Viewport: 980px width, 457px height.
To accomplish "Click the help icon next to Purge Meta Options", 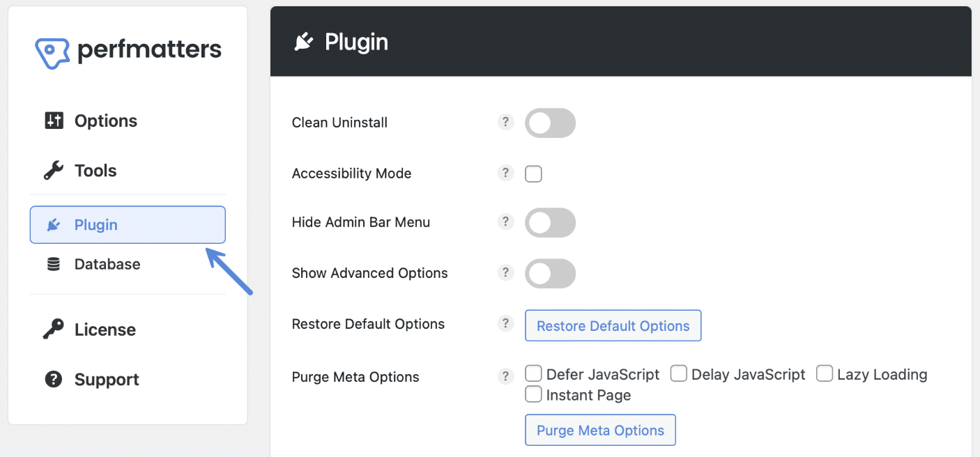I will [505, 375].
